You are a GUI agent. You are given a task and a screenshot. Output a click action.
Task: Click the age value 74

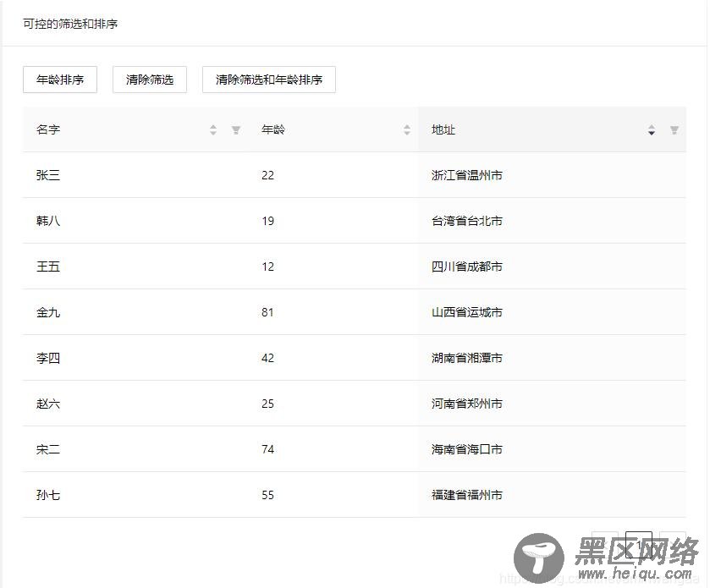267,449
